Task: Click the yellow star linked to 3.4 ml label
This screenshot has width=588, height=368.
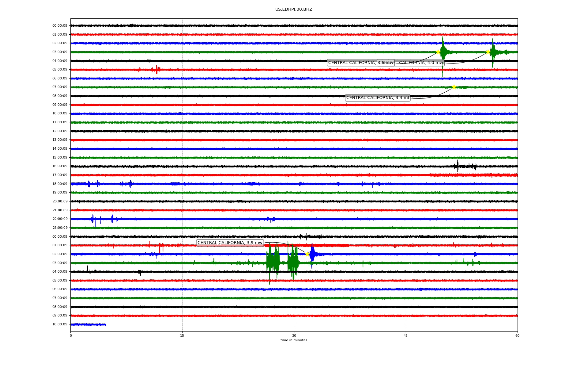Action: coord(454,87)
